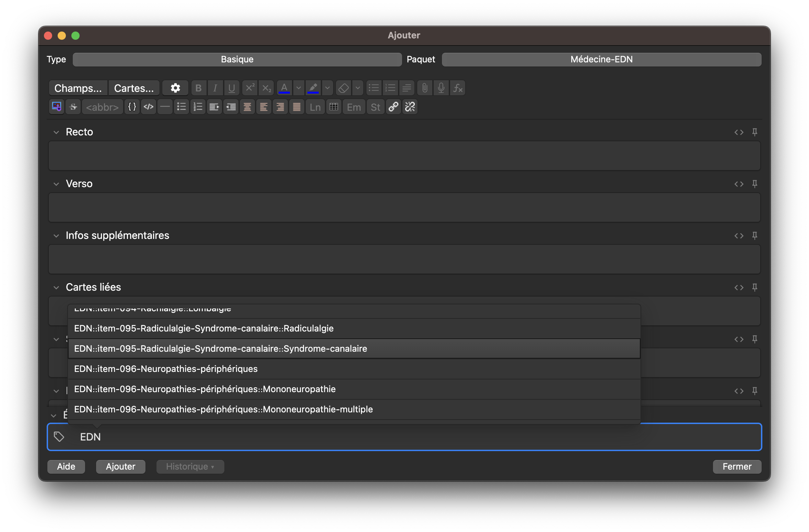
Task: Open the Paquet selector showing Médecine-EDN
Action: coord(601,59)
